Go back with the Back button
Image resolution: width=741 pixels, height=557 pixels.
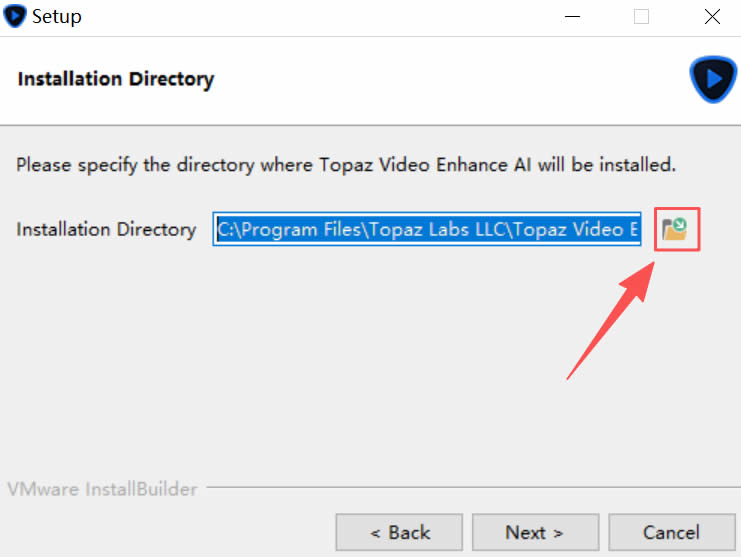[x=399, y=532]
